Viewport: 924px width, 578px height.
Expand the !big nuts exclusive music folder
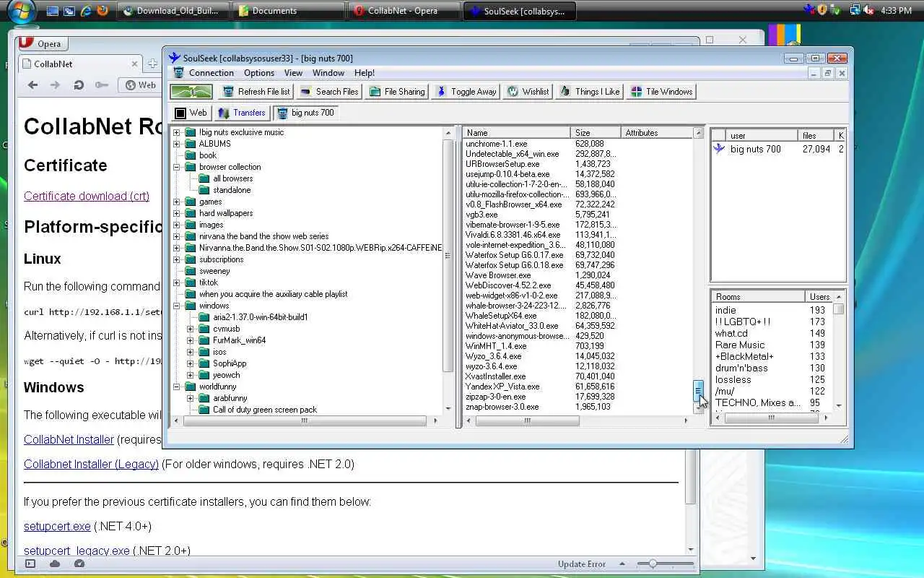point(177,132)
